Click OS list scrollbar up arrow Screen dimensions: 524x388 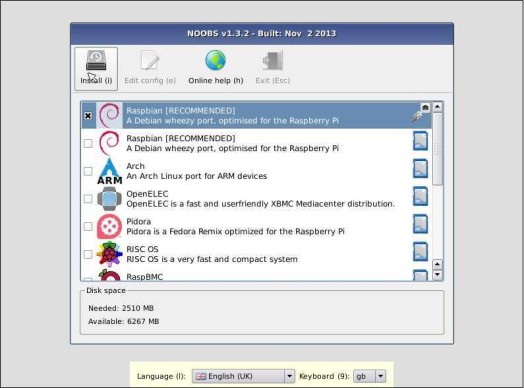437,107
